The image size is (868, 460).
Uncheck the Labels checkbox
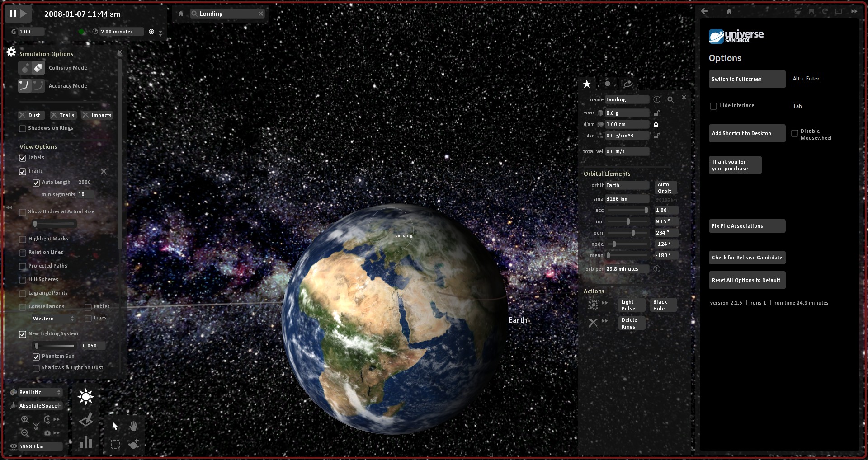coord(23,158)
